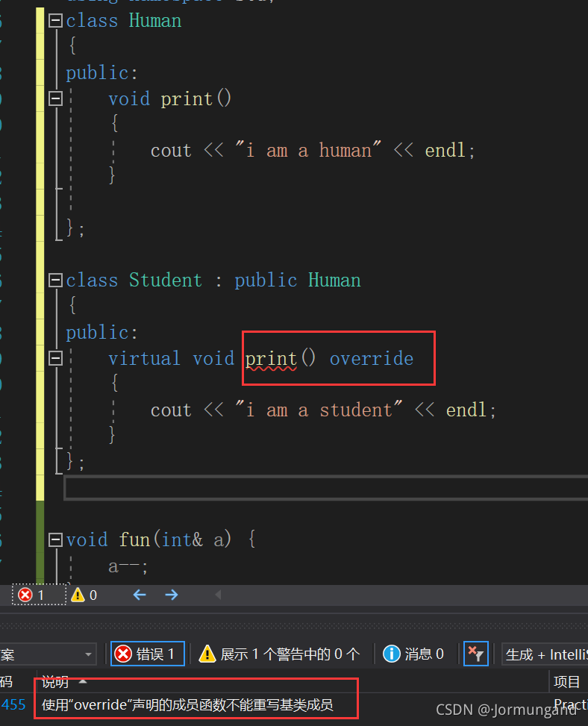Open the 生成 + IntelliSense dropdown

coord(545,654)
